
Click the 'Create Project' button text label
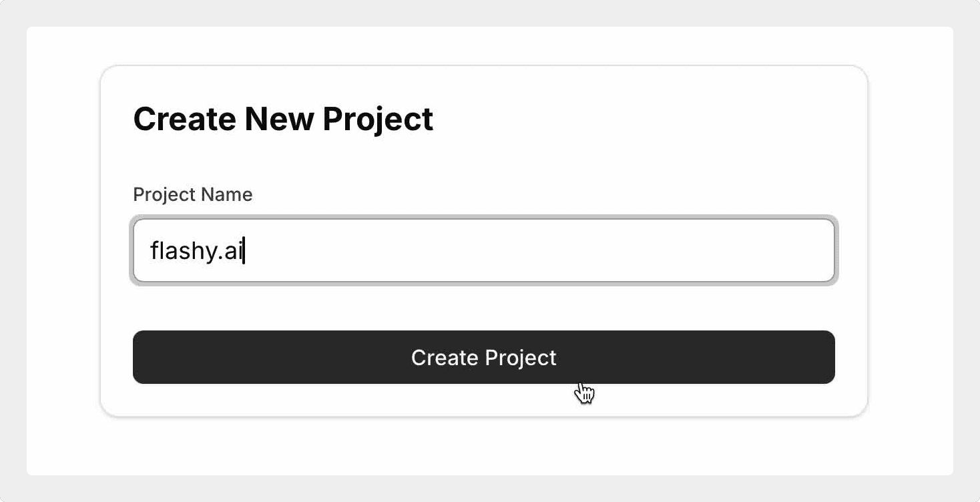(483, 357)
